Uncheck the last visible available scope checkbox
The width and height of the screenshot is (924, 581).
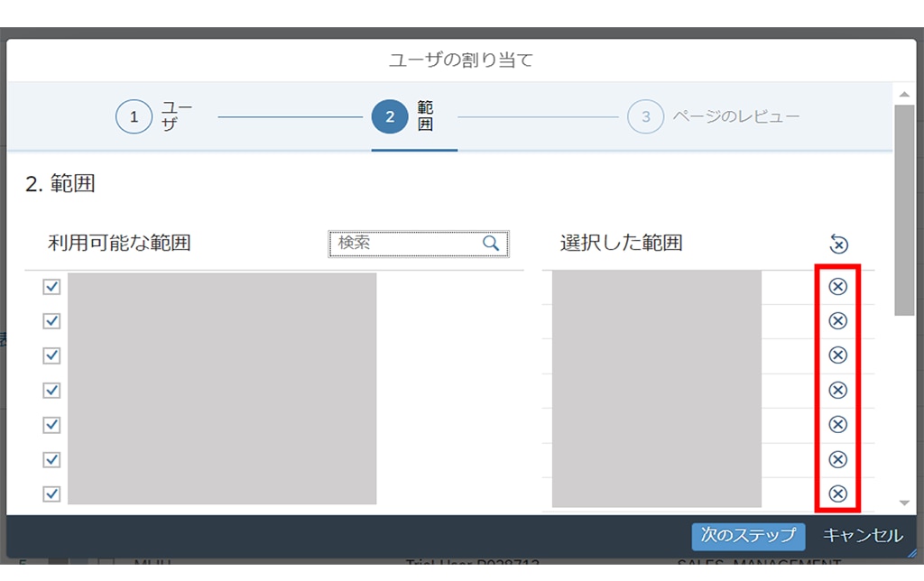click(x=51, y=493)
